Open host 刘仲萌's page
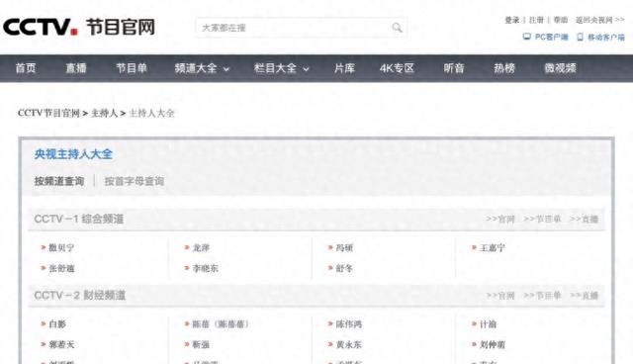The height and width of the screenshot is (364, 633). click(x=493, y=344)
